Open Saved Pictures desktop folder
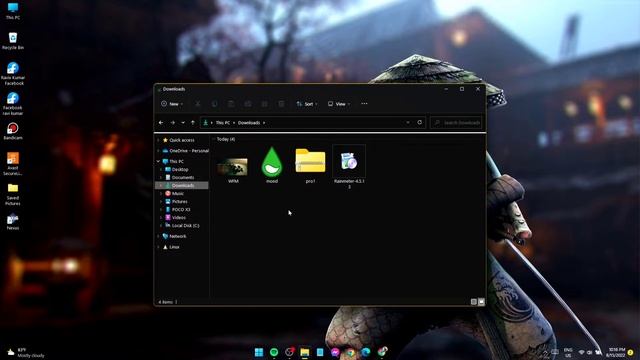The height and width of the screenshot is (360, 640). [x=13, y=194]
